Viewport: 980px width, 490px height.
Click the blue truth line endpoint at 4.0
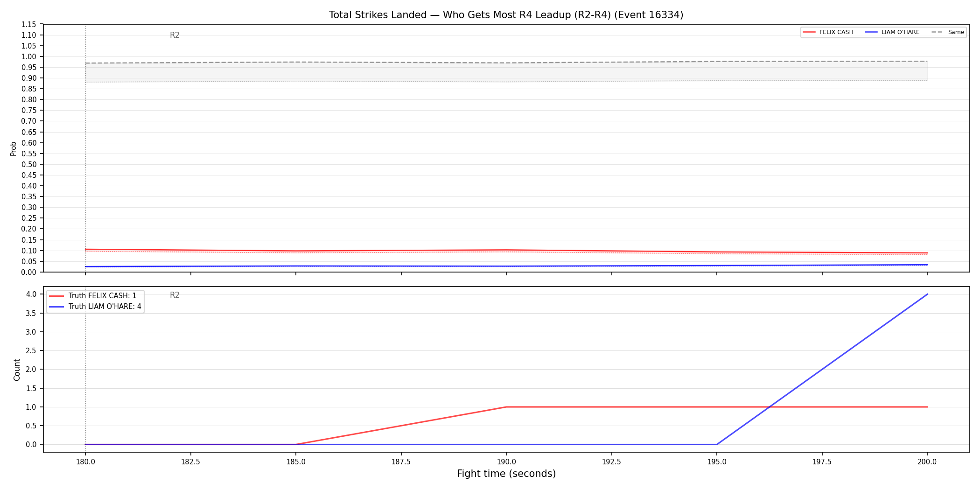[927, 294]
